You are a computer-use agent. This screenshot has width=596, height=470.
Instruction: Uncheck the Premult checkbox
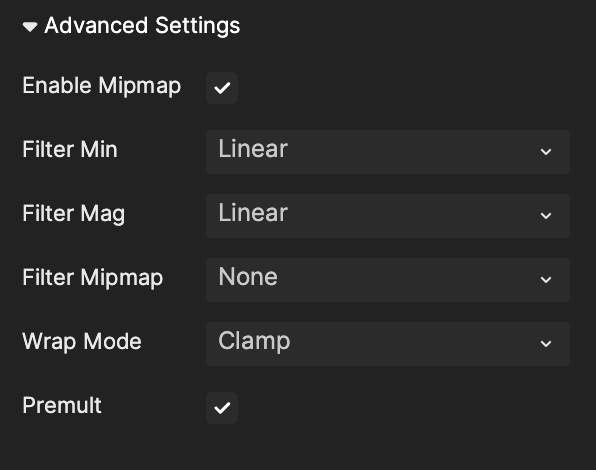(x=222, y=408)
